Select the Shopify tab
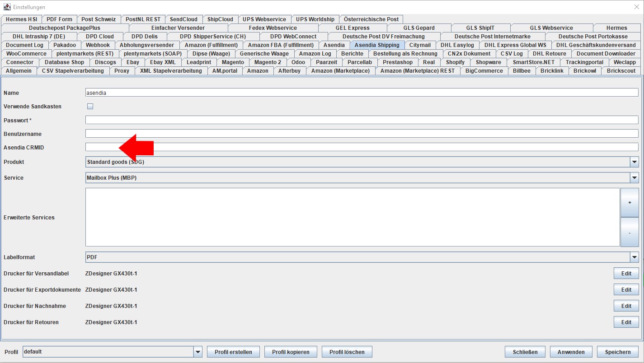 coord(455,62)
